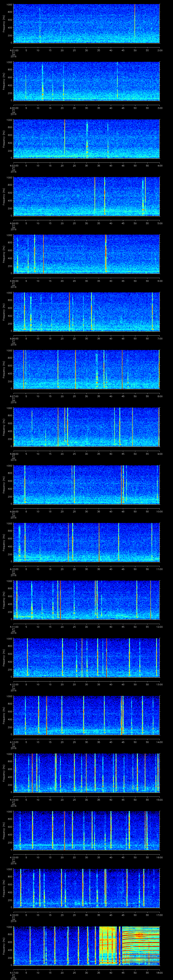
Task: Click the 9:00 end time label
Action: click(x=160, y=454)
